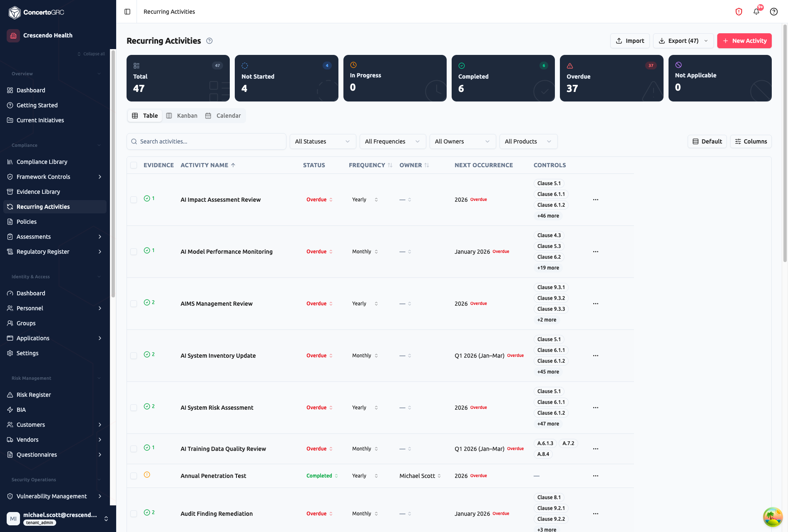
Task: Open the notifications bell
Action: 756,12
